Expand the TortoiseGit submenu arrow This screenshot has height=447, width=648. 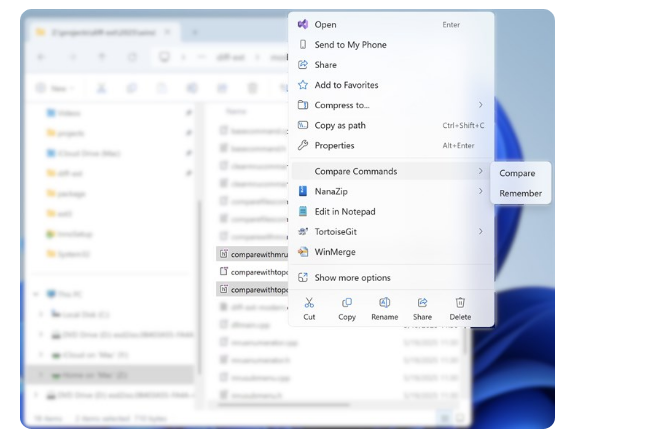click(x=480, y=231)
